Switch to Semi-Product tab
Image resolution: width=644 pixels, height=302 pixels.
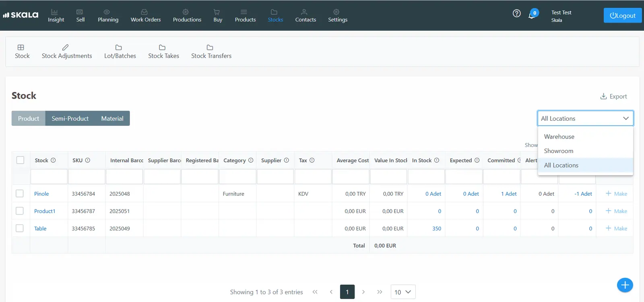70,118
